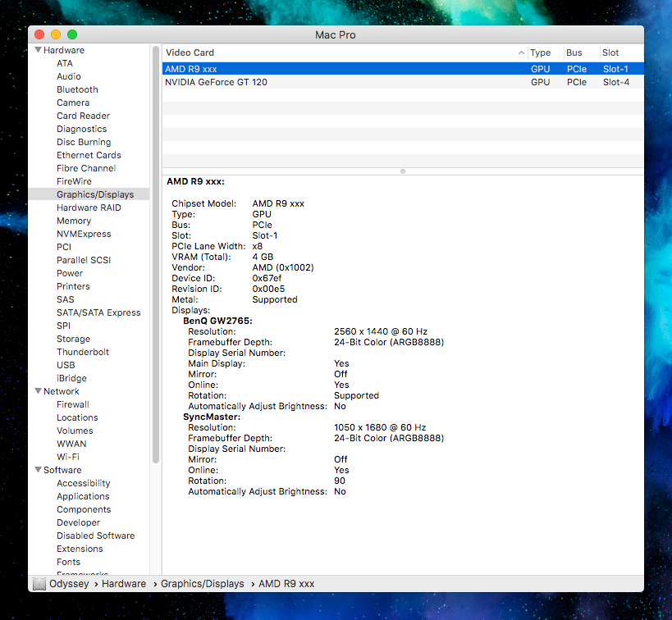
Task: Click the sort arrow in Video Card header
Action: [x=521, y=52]
